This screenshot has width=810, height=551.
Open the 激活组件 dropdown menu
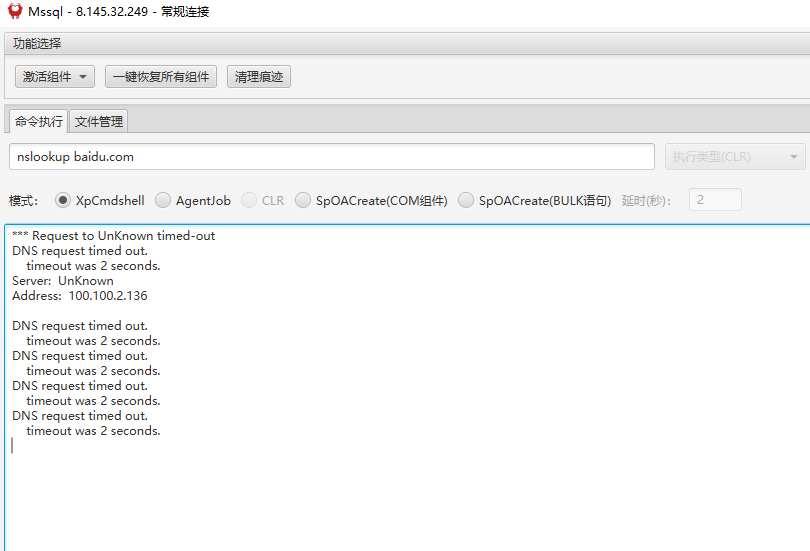pos(55,77)
